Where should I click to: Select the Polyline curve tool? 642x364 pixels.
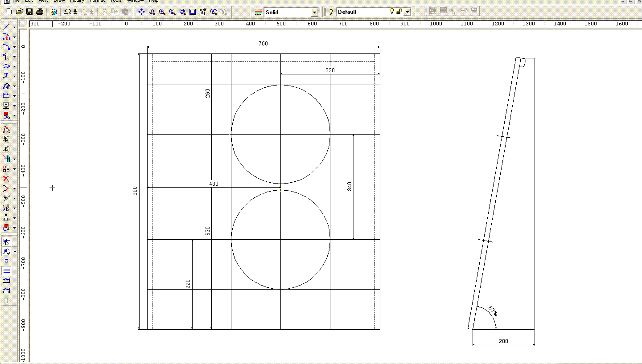point(6,47)
